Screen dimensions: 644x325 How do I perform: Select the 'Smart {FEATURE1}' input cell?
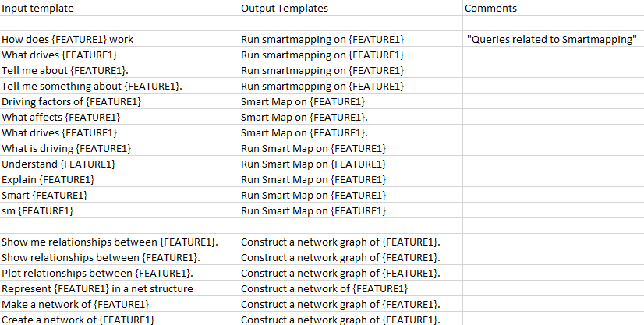pyautogui.click(x=119, y=195)
